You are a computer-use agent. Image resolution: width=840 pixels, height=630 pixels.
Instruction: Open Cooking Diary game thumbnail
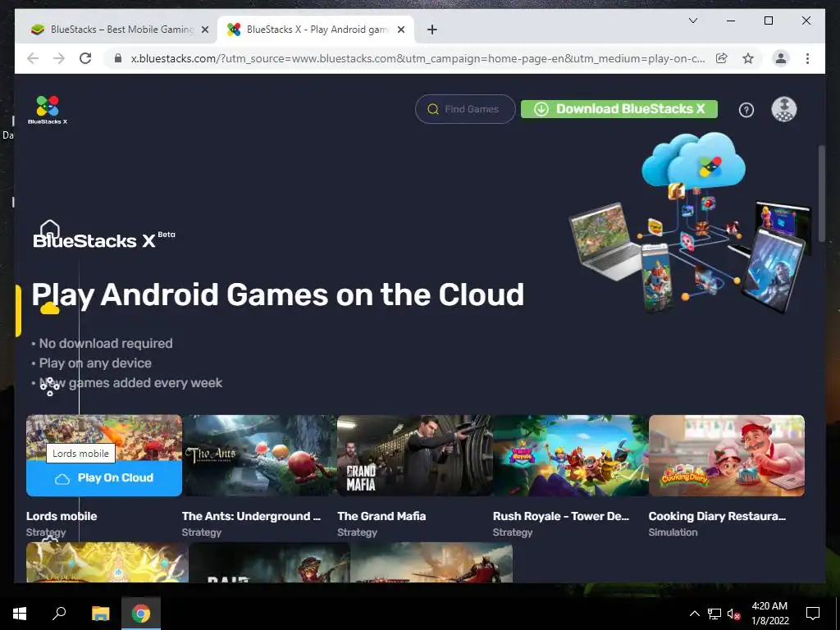727,455
